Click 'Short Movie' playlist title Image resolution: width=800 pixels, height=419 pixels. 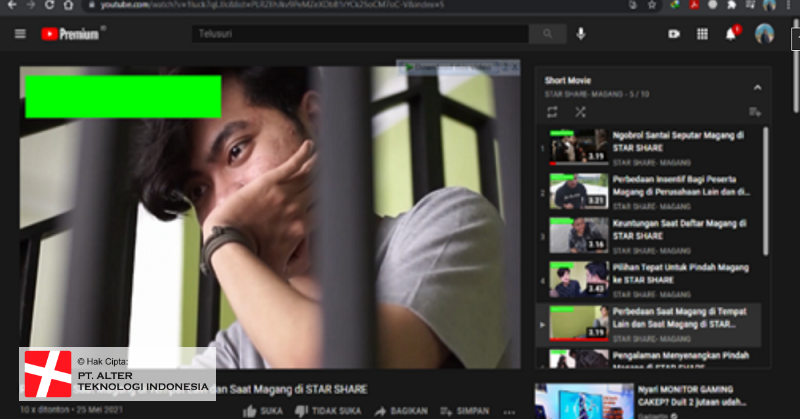tap(567, 80)
